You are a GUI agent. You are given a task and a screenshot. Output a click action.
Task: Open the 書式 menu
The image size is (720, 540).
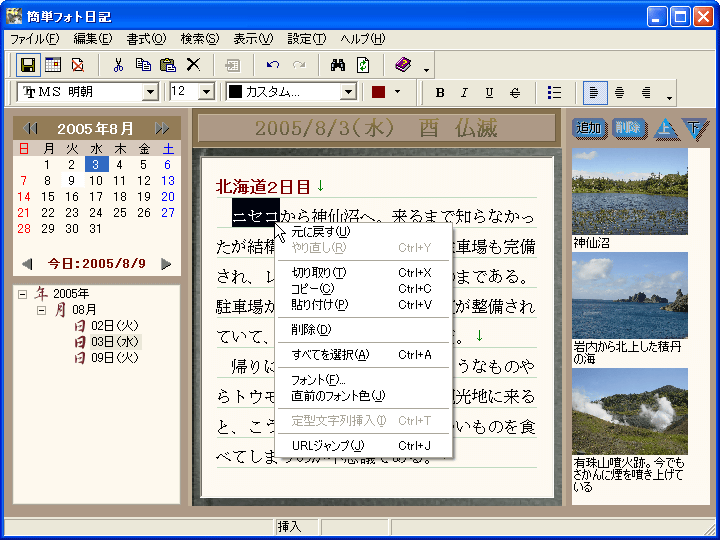click(146, 39)
